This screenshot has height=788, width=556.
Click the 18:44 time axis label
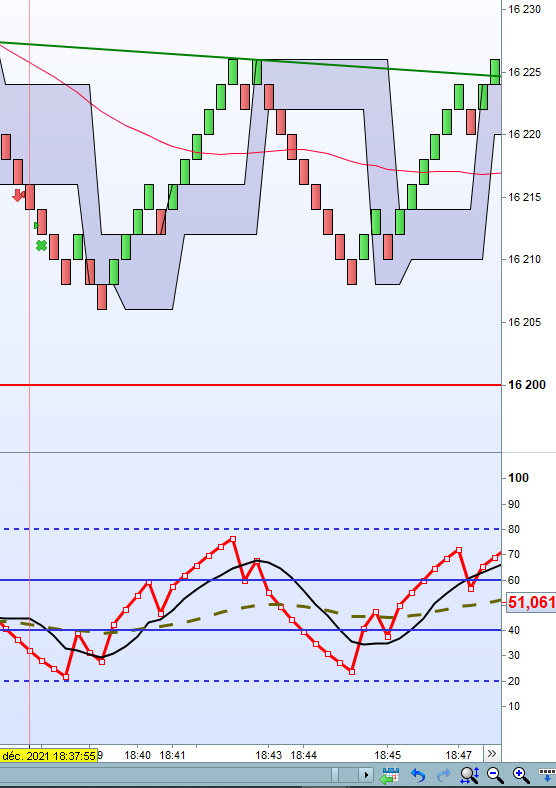(304, 755)
